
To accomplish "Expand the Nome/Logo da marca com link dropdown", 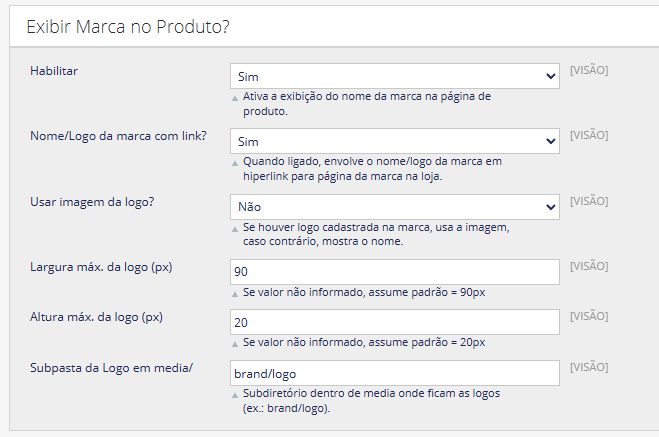I will coord(394,141).
